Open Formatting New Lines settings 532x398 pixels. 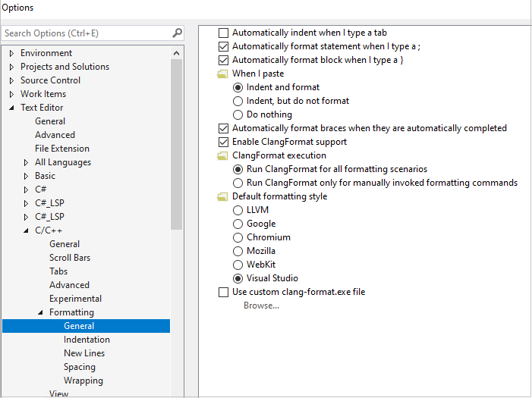84,353
